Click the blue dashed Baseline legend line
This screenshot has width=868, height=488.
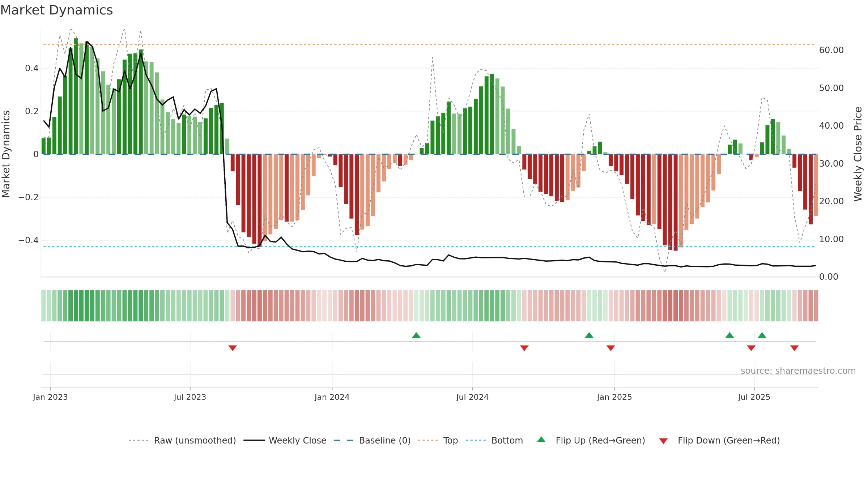344,440
